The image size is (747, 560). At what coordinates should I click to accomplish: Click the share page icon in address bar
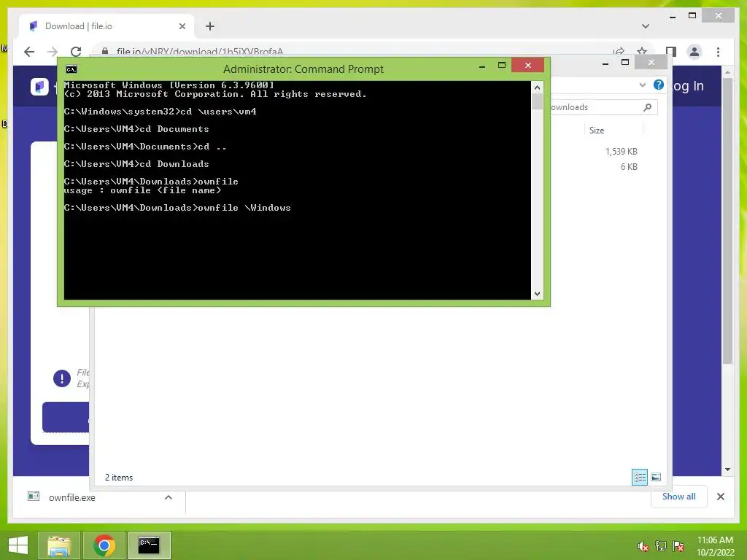point(619,51)
